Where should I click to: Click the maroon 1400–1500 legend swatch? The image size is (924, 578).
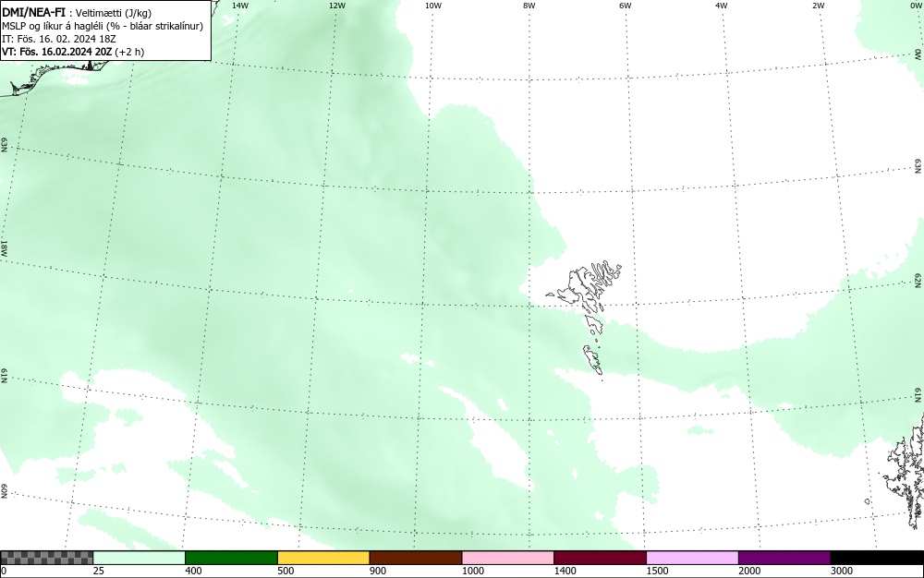[x=600, y=558]
